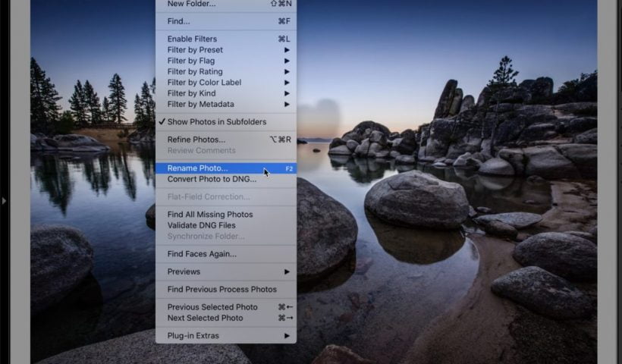Expand Filter by Preset submenu
Viewport: 622px width, 364px height.
[195, 50]
